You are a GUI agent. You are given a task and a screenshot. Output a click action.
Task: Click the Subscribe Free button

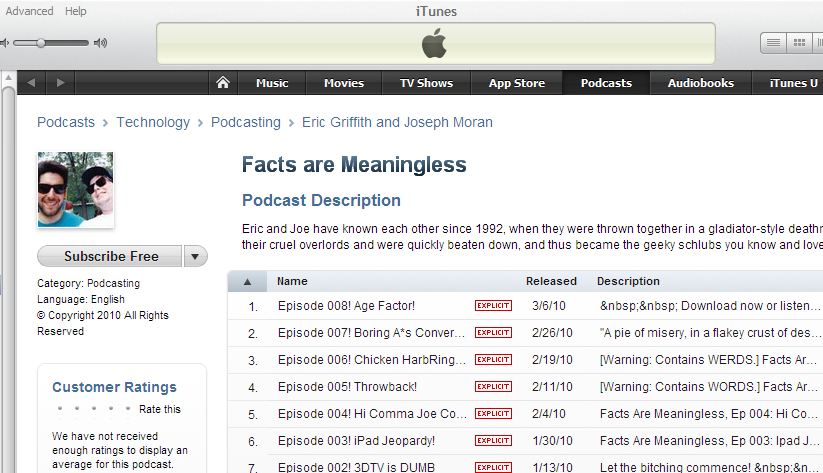coord(111,256)
